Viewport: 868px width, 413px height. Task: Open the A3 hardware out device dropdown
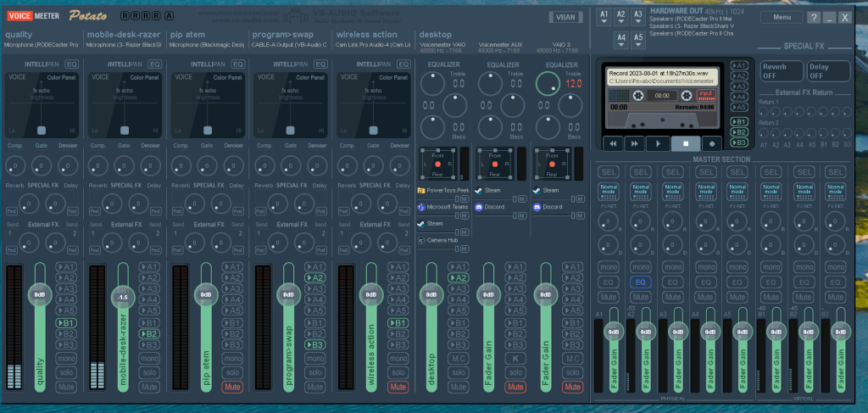coord(638,17)
